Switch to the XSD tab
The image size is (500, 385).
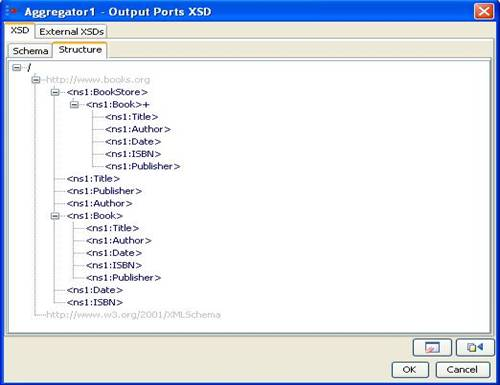pos(20,31)
